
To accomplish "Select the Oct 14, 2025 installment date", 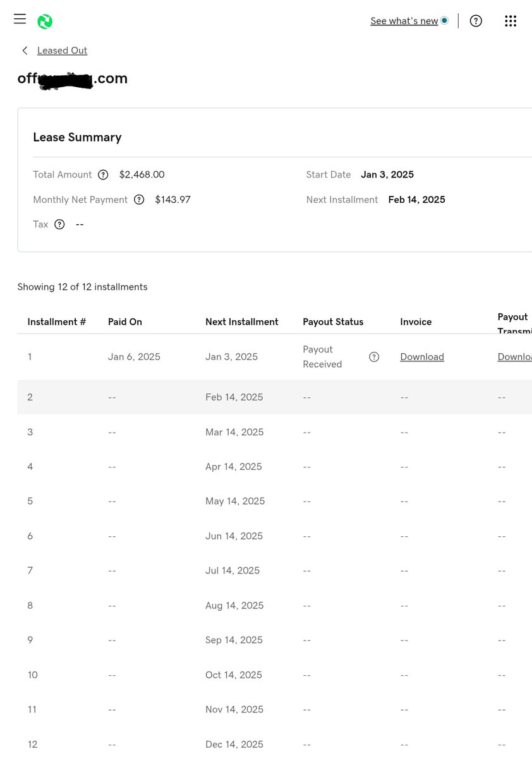I will coord(234,675).
